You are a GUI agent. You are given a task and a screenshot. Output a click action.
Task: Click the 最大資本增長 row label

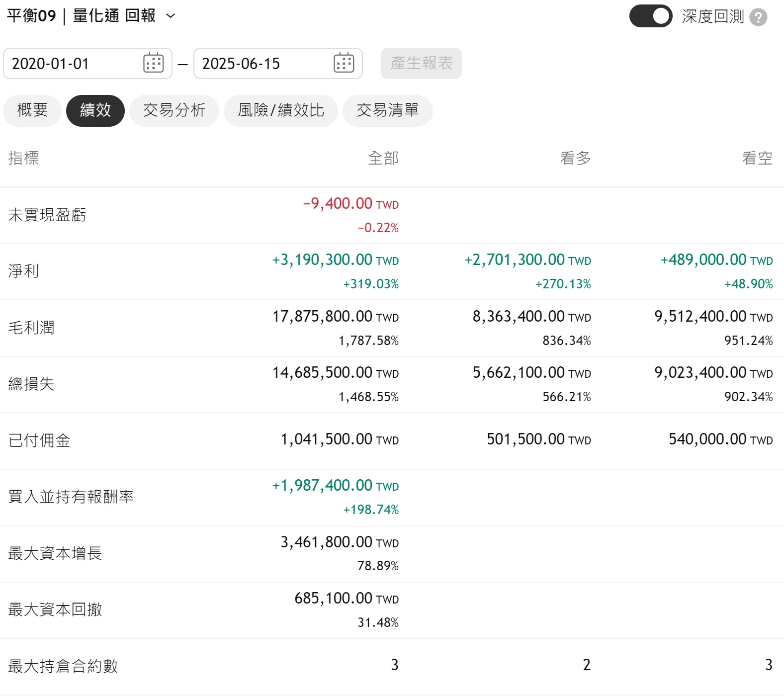pos(55,553)
